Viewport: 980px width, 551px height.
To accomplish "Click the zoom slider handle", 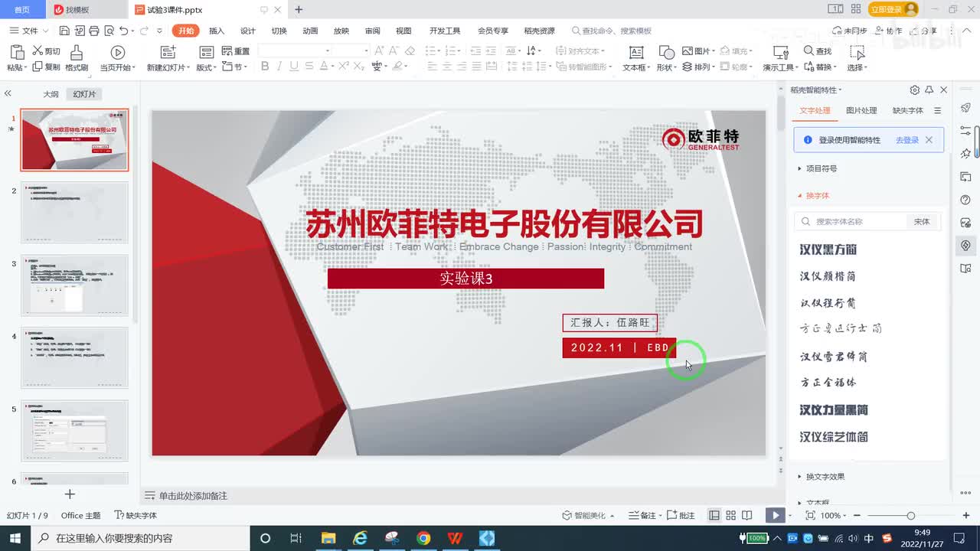I will tap(910, 516).
